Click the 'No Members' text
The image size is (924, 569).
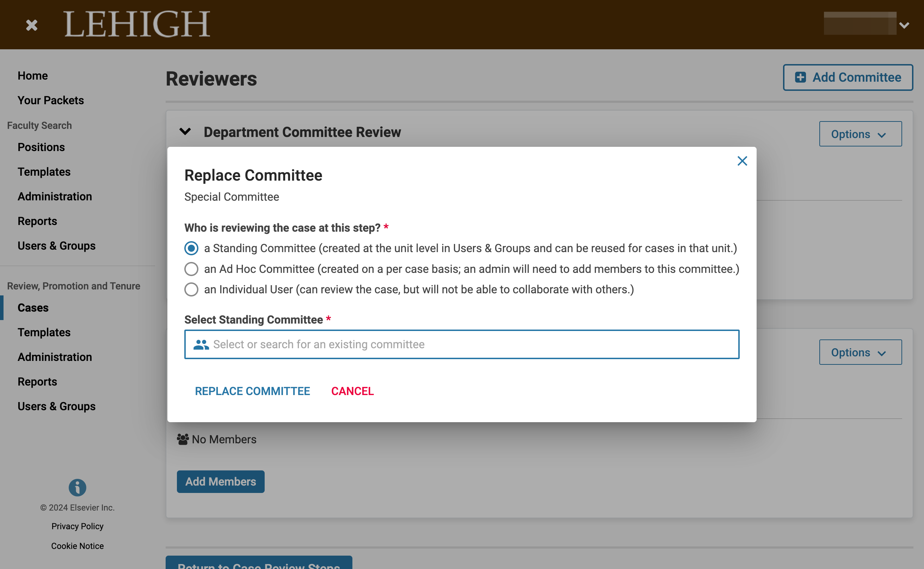pyautogui.click(x=224, y=439)
